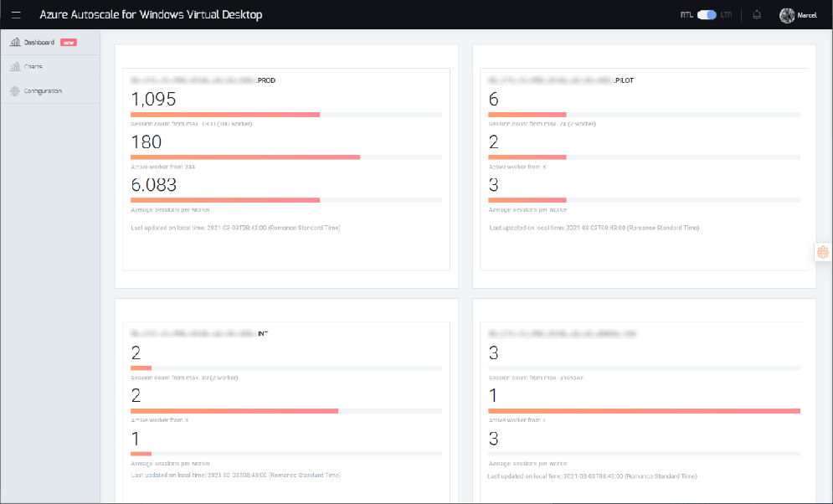The height and width of the screenshot is (504, 833).
Task: Click the 1,095 session count value
Action: [153, 100]
